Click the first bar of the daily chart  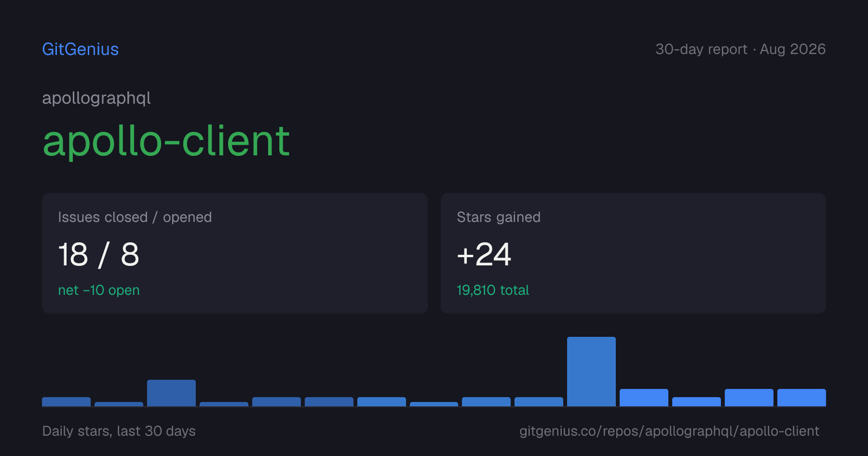tap(66, 401)
